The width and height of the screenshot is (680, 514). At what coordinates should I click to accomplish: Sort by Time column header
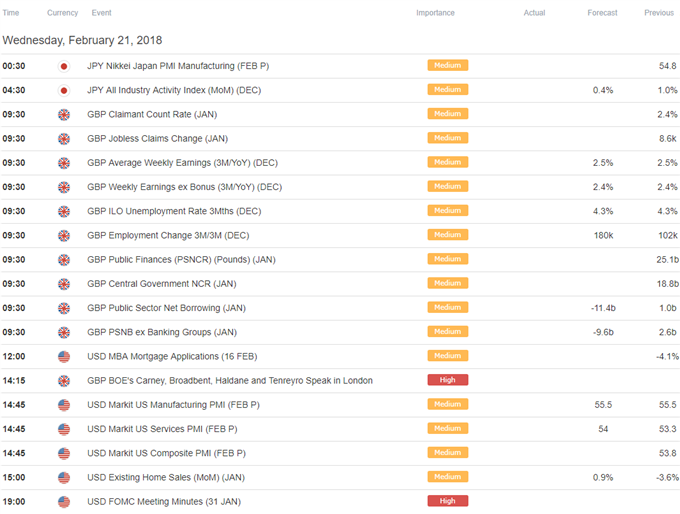[11, 13]
